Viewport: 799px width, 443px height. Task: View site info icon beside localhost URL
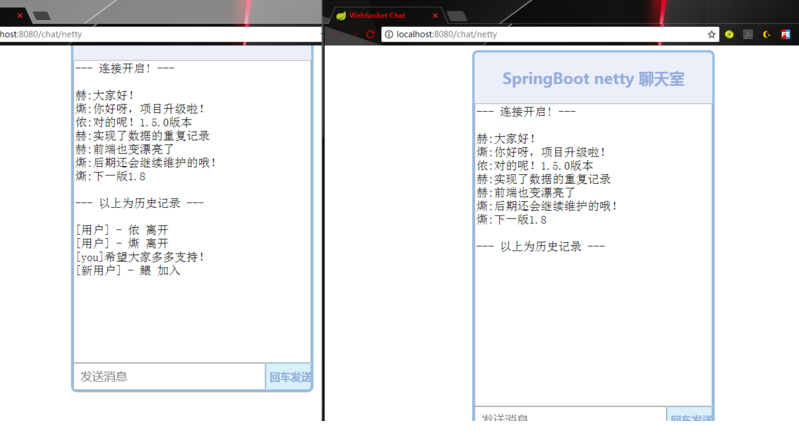pyautogui.click(x=389, y=34)
